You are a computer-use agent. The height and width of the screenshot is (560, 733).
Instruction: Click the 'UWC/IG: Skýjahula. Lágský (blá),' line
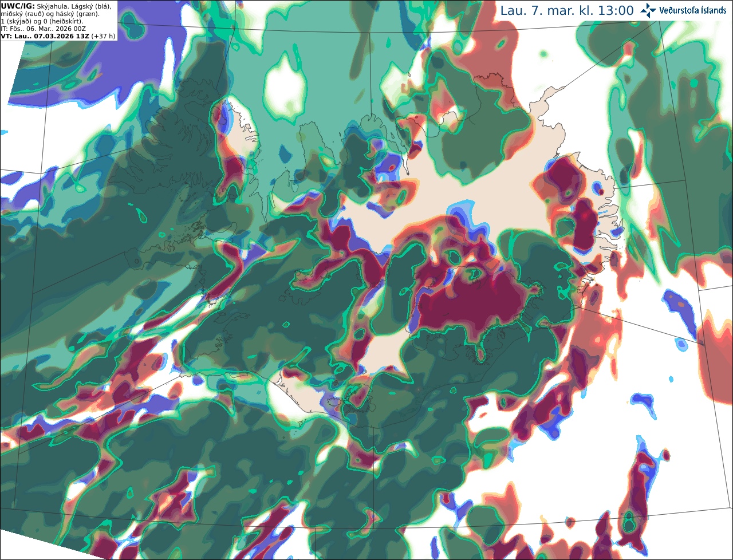[56, 6]
